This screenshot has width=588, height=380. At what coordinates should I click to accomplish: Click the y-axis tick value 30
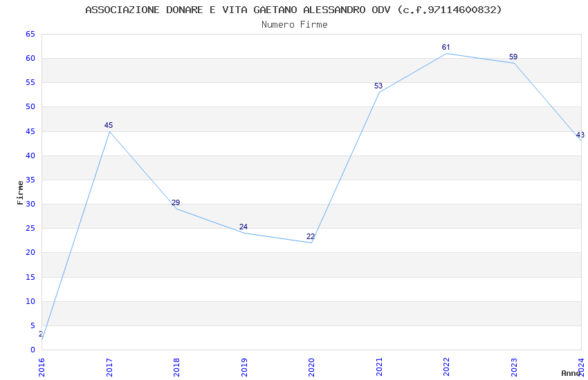30,204
